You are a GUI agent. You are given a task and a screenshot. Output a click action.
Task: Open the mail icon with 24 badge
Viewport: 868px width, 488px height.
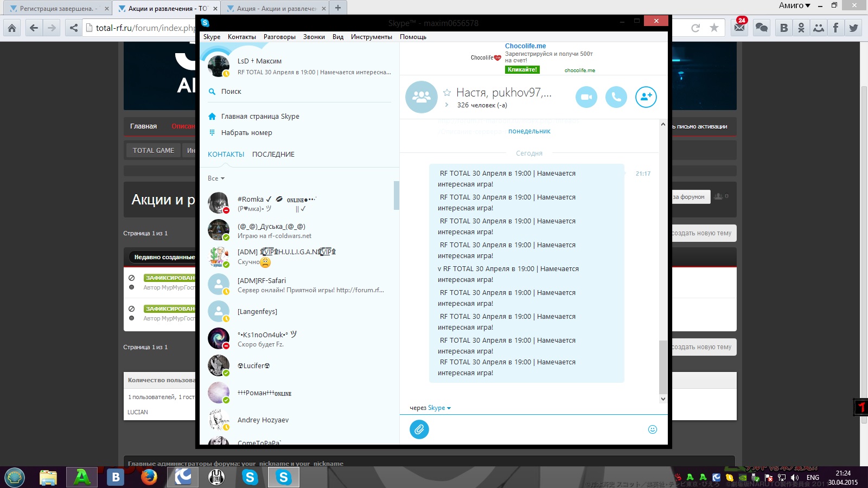pyautogui.click(x=739, y=26)
